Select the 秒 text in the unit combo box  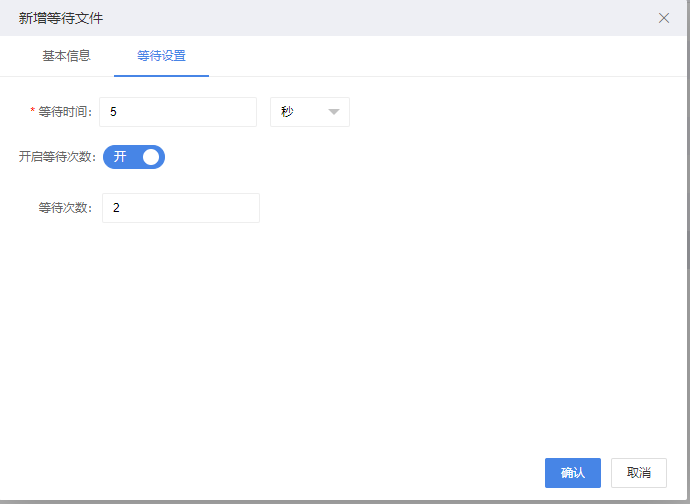coord(287,112)
